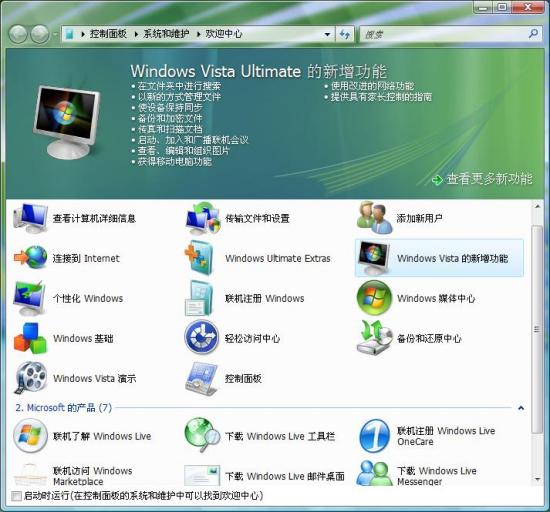Click the control panel icon in address bar
Screen dimensions: 550x512
tap(69, 34)
